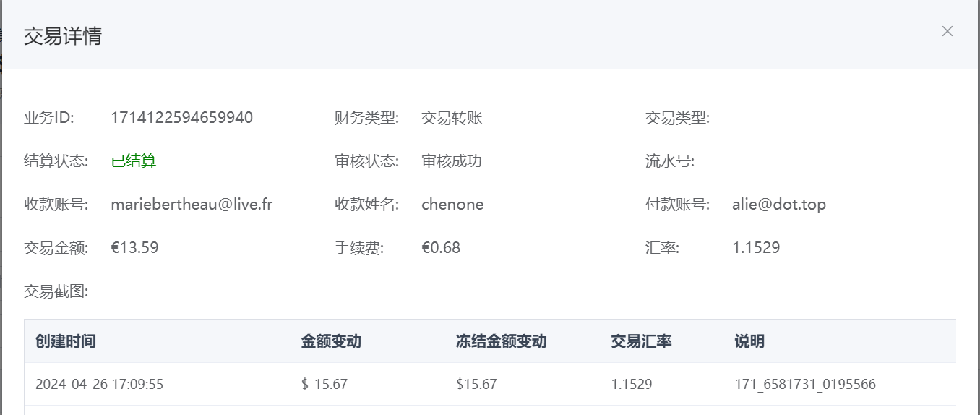
Task: Click the payee name chenone
Action: (x=452, y=205)
